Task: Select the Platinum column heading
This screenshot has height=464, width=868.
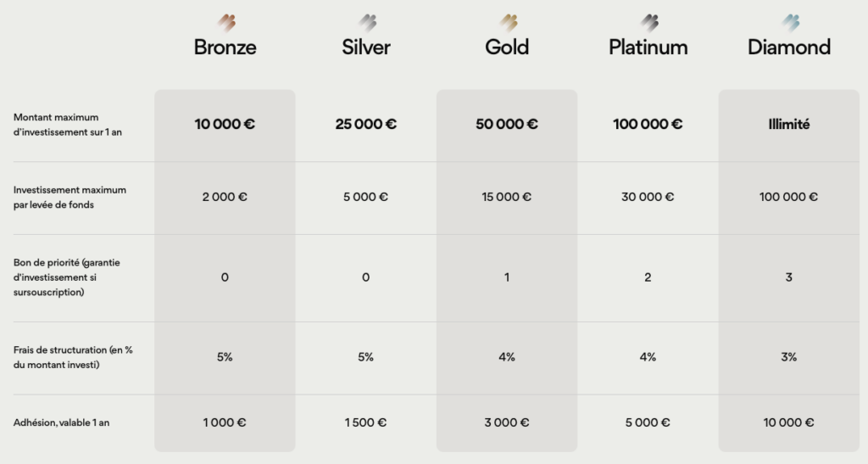Action: (648, 47)
